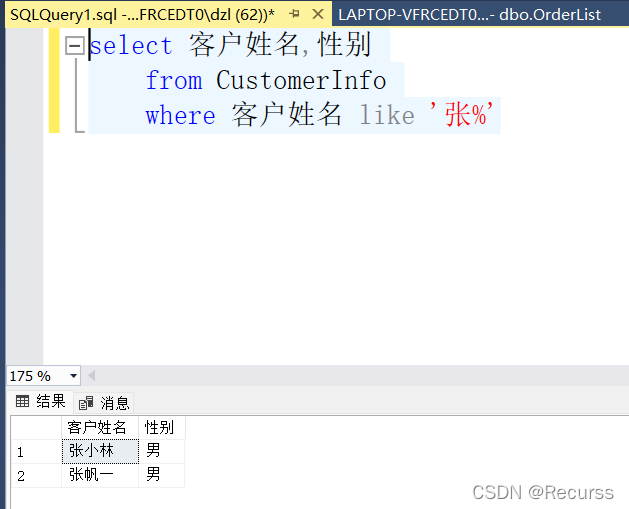629x509 pixels.
Task: Click the horizontal scroll left arrow
Action: [91, 376]
